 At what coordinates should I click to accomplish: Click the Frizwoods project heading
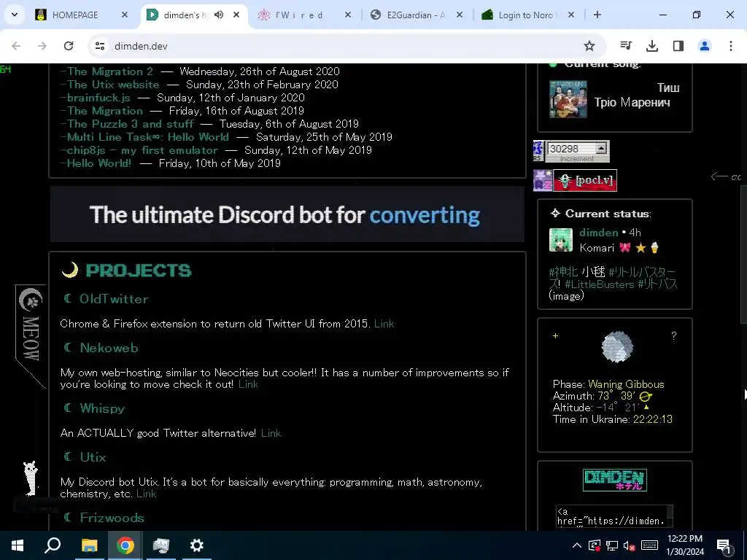point(112,518)
